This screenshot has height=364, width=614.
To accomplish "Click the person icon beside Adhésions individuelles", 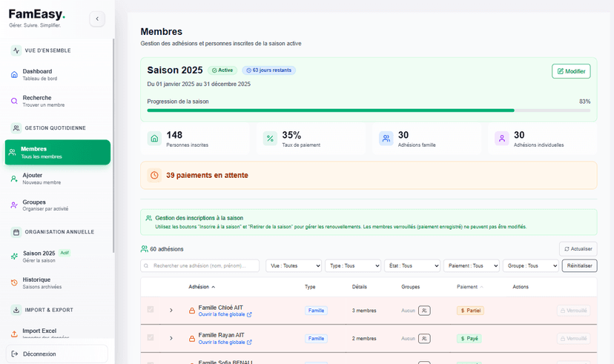I will point(501,139).
